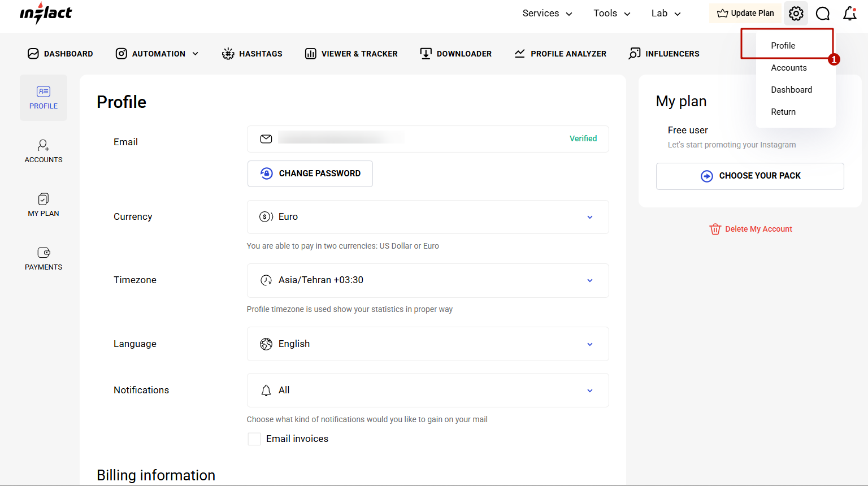Open My Plan in left sidebar
The image size is (868, 486).
click(x=44, y=205)
